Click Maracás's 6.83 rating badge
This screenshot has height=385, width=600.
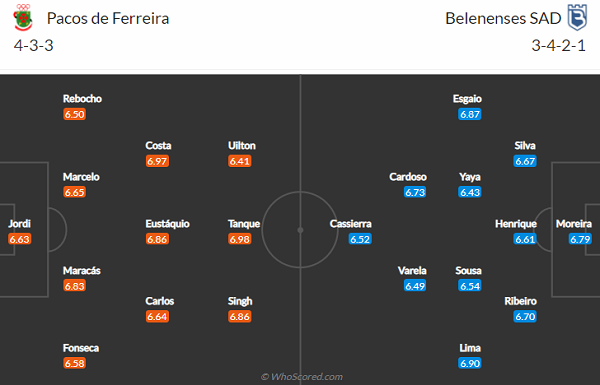(74, 286)
